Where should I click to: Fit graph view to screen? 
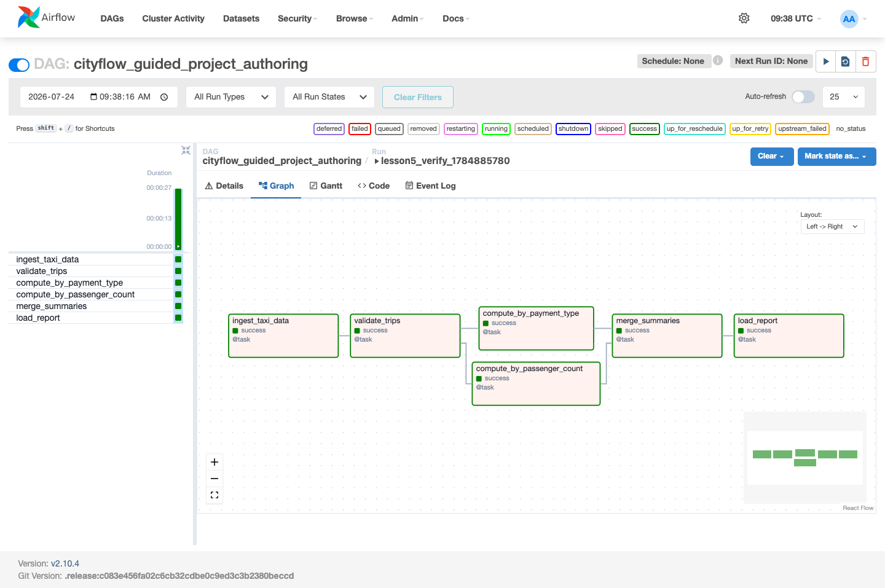pos(214,495)
